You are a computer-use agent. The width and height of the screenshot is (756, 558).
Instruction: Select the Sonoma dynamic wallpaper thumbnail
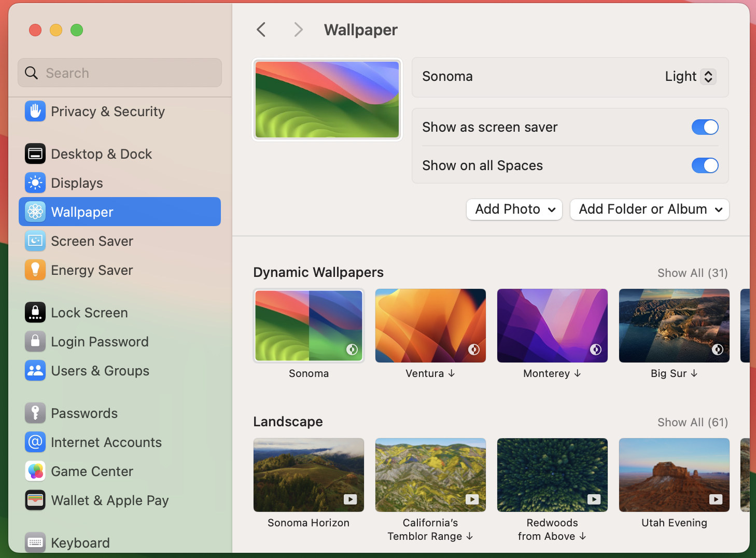point(309,326)
